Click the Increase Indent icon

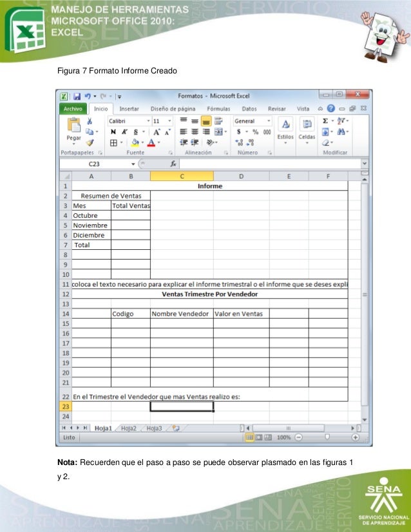click(195, 142)
